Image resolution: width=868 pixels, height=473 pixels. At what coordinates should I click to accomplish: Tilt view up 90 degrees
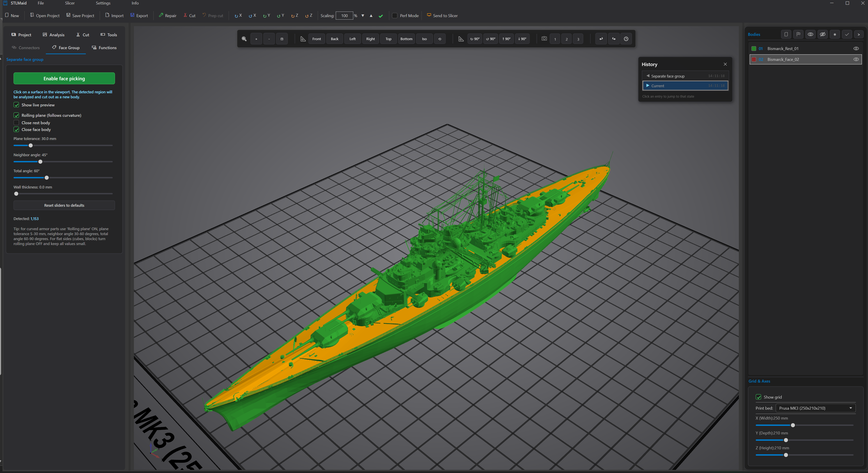point(506,39)
